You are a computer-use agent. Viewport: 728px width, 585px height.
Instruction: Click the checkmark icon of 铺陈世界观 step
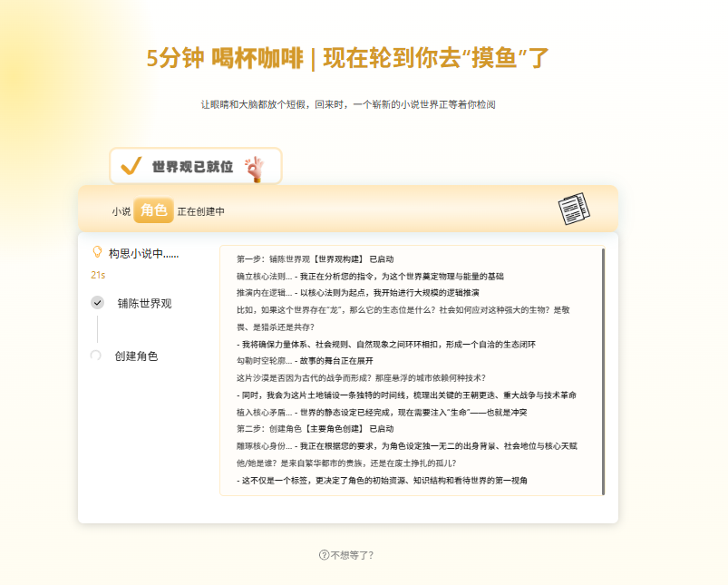click(98, 303)
